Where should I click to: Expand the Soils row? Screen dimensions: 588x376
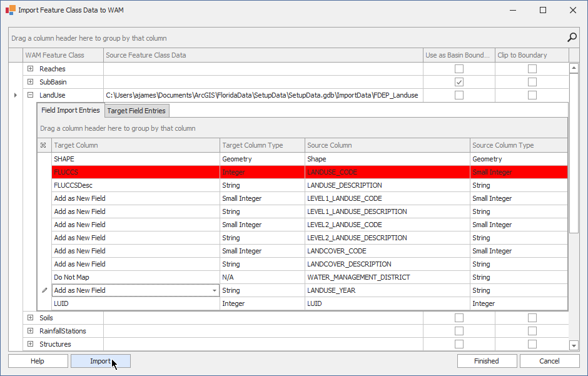31,318
